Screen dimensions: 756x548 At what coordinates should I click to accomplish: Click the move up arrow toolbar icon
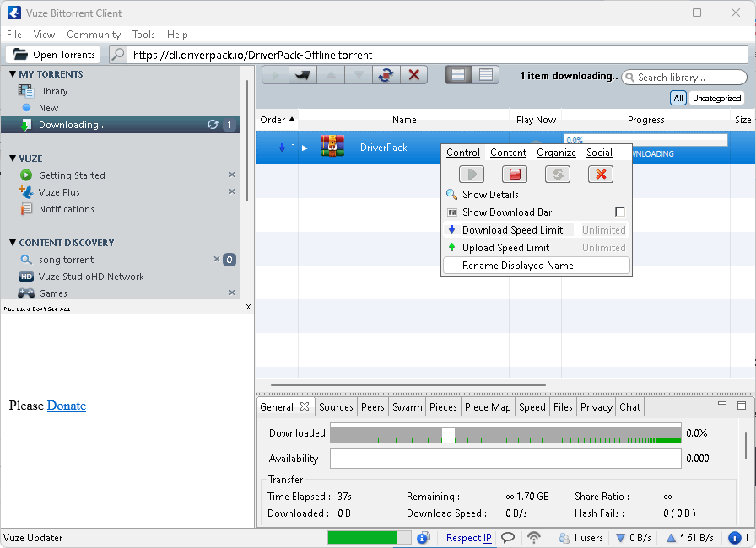pyautogui.click(x=331, y=75)
